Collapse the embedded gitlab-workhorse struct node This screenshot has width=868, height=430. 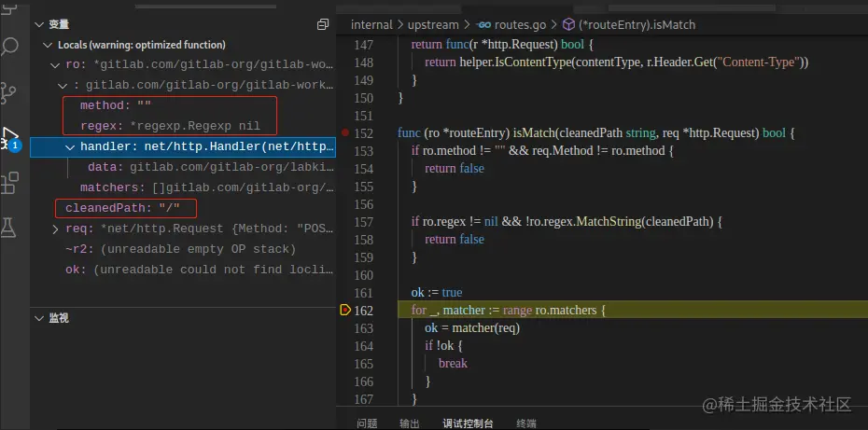[x=62, y=86]
